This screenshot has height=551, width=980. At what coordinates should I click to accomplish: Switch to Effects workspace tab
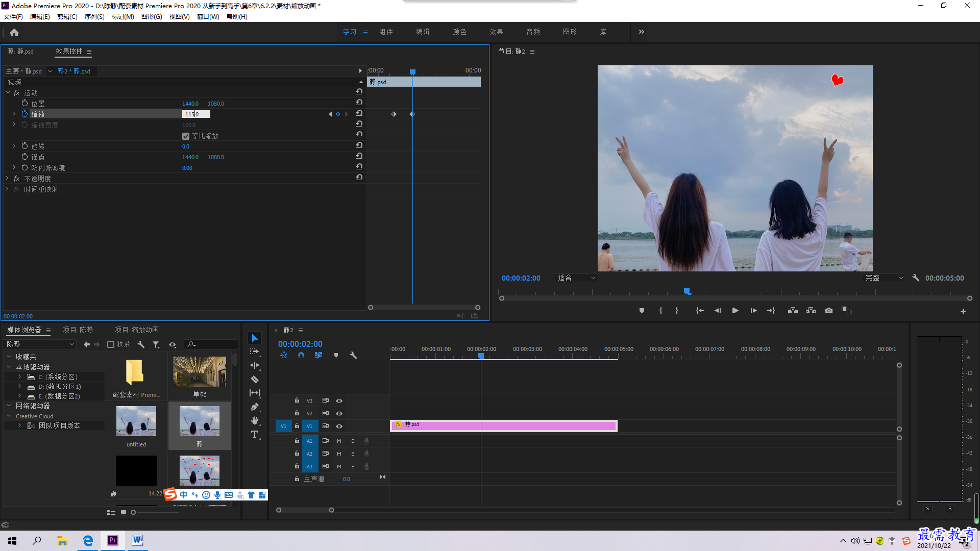click(496, 32)
